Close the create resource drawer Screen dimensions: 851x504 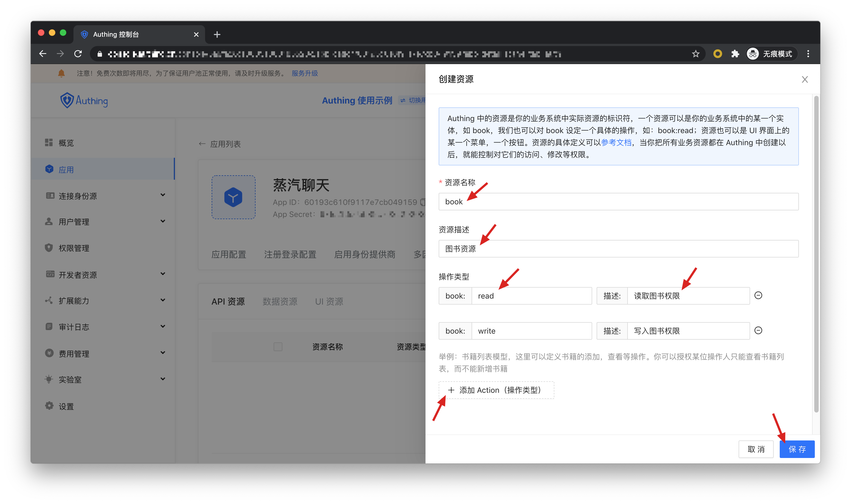coord(804,79)
